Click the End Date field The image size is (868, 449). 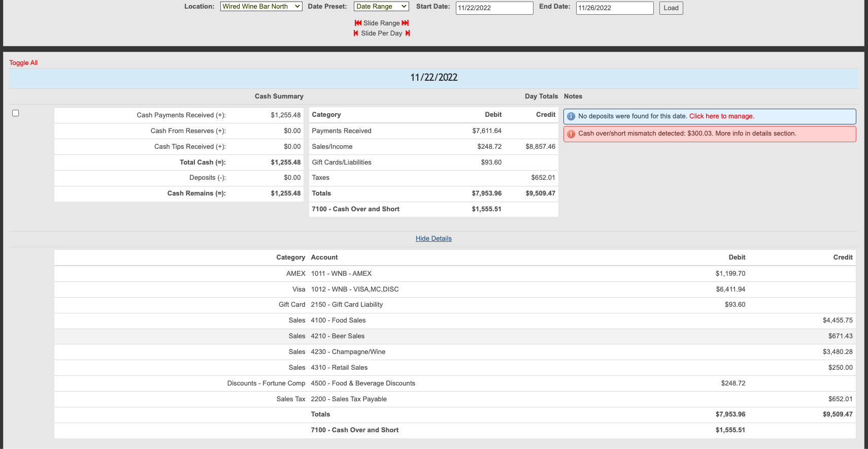[x=615, y=8]
